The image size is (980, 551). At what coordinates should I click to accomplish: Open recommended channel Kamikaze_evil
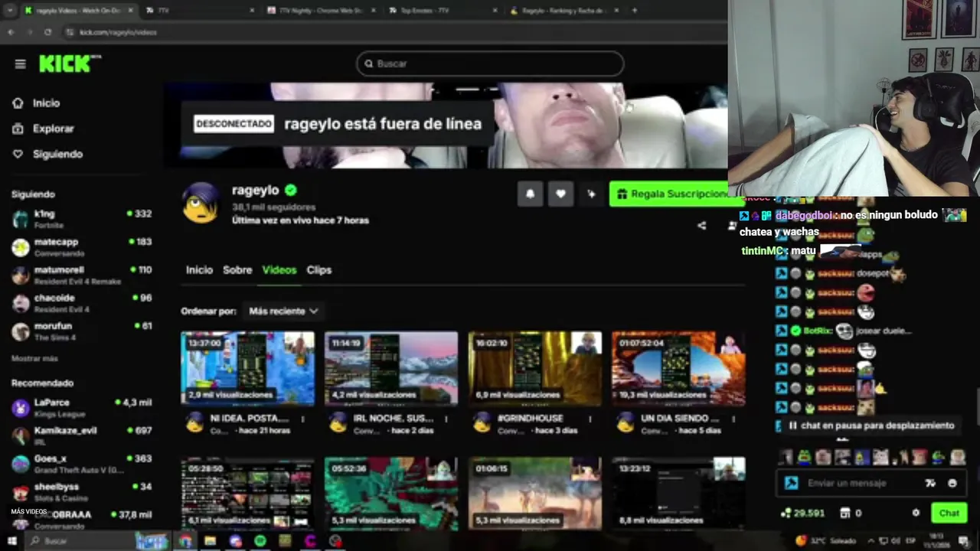pos(81,435)
